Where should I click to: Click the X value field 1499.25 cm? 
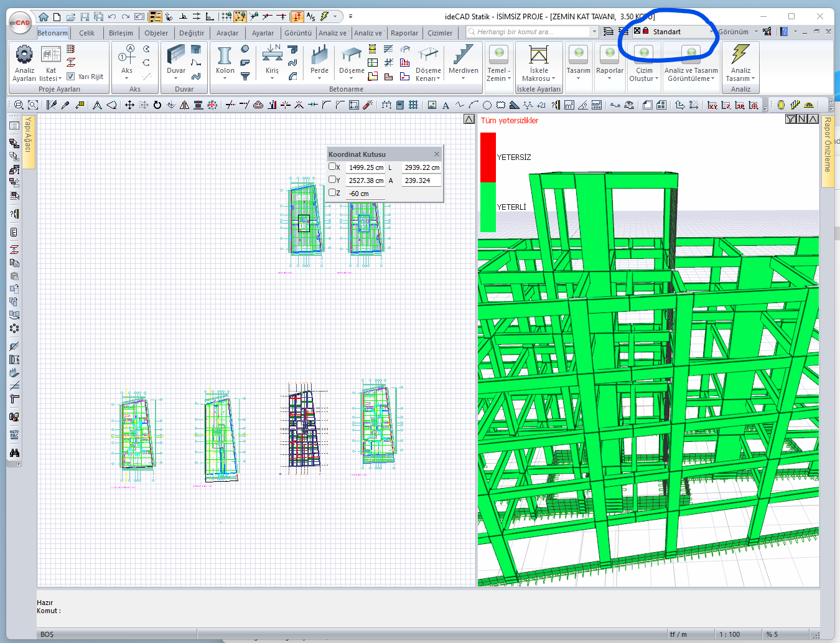click(366, 167)
